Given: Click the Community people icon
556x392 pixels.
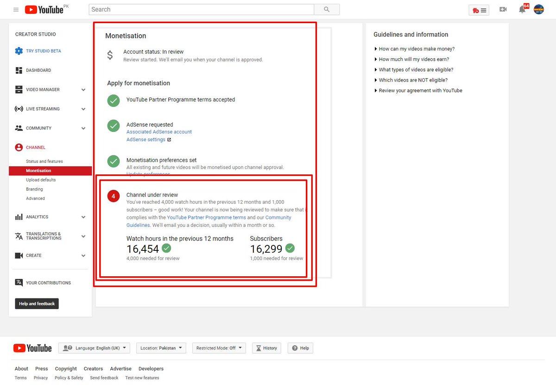Looking at the screenshot, I should tap(19, 128).
